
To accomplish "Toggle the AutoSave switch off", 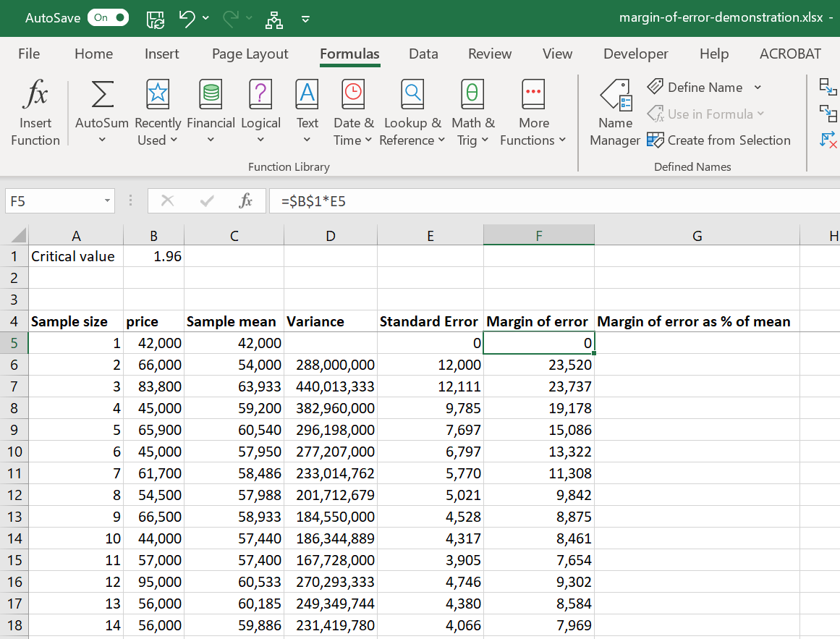I will click(108, 18).
